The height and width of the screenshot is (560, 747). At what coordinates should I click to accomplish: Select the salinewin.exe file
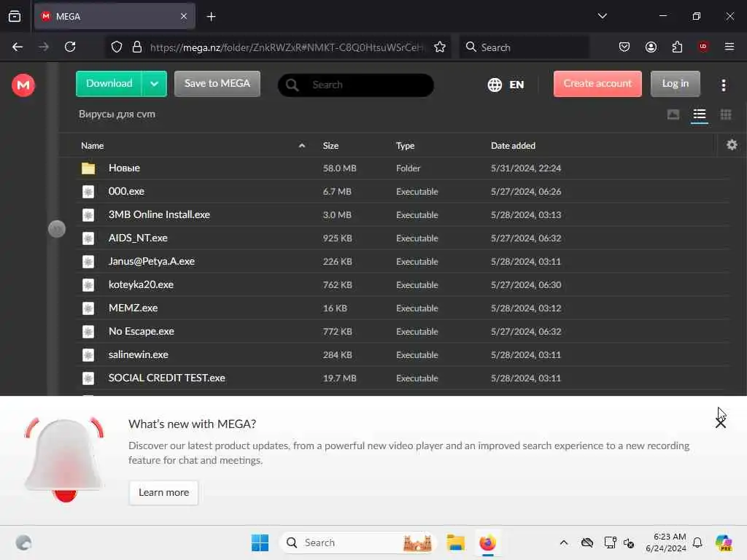(x=403, y=355)
